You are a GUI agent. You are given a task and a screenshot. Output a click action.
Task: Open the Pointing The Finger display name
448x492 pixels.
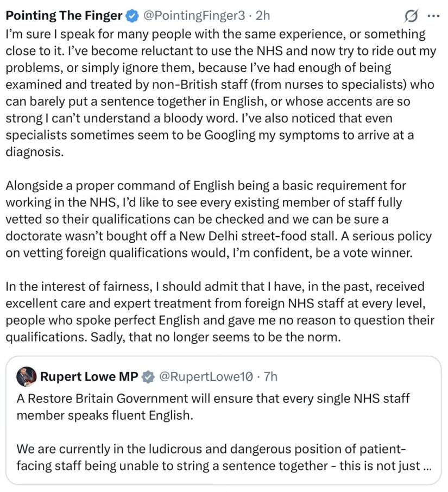pos(64,15)
